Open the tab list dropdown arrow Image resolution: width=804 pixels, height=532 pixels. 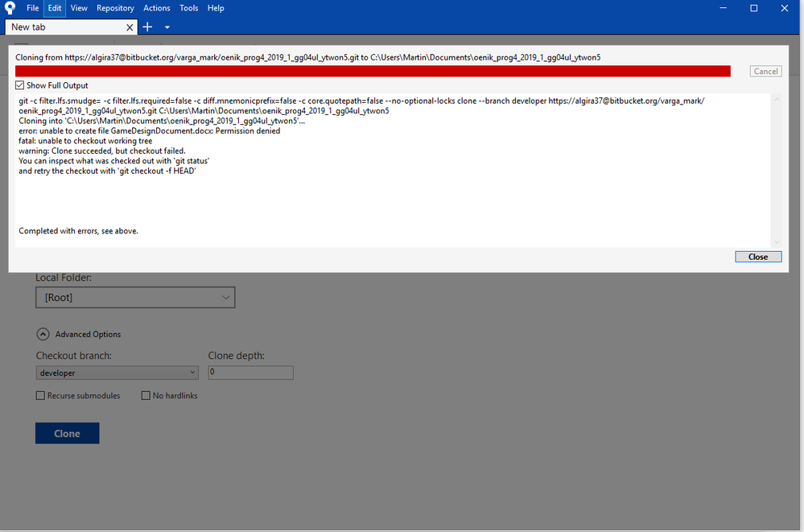pyautogui.click(x=167, y=27)
